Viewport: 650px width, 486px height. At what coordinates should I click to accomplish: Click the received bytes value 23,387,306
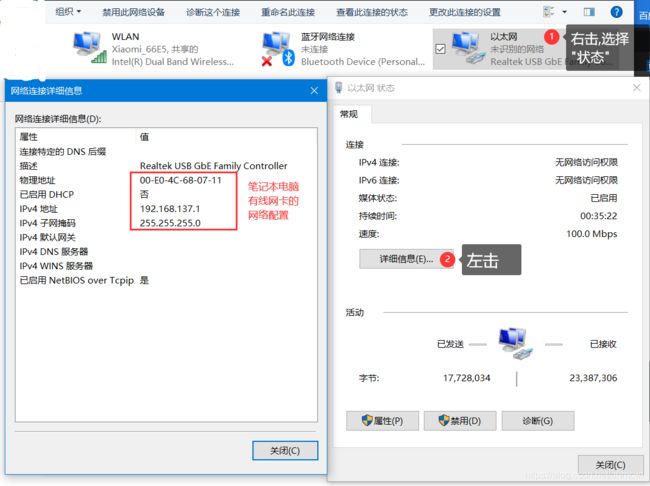[x=593, y=378]
